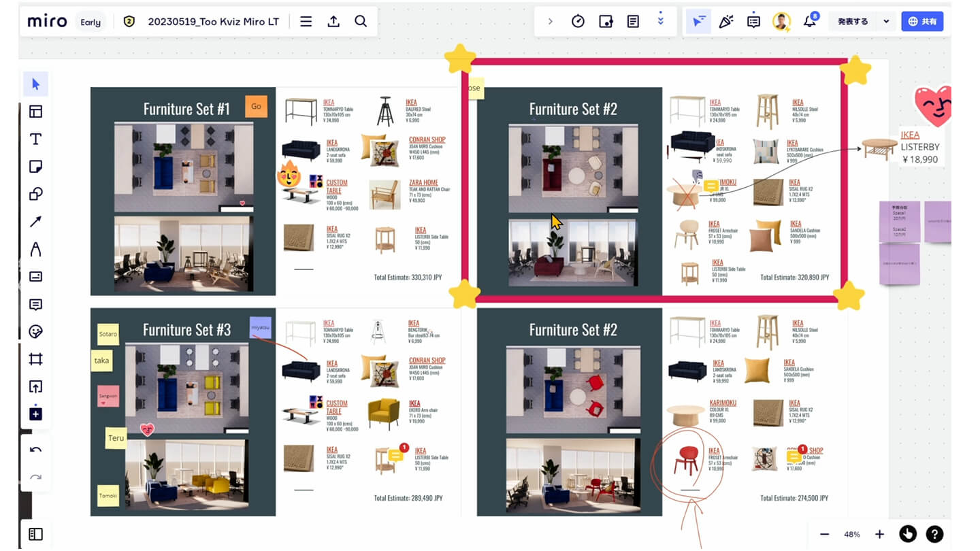Expand more collaboration tools double chevron
The height and width of the screenshot is (551, 980).
[x=660, y=22]
